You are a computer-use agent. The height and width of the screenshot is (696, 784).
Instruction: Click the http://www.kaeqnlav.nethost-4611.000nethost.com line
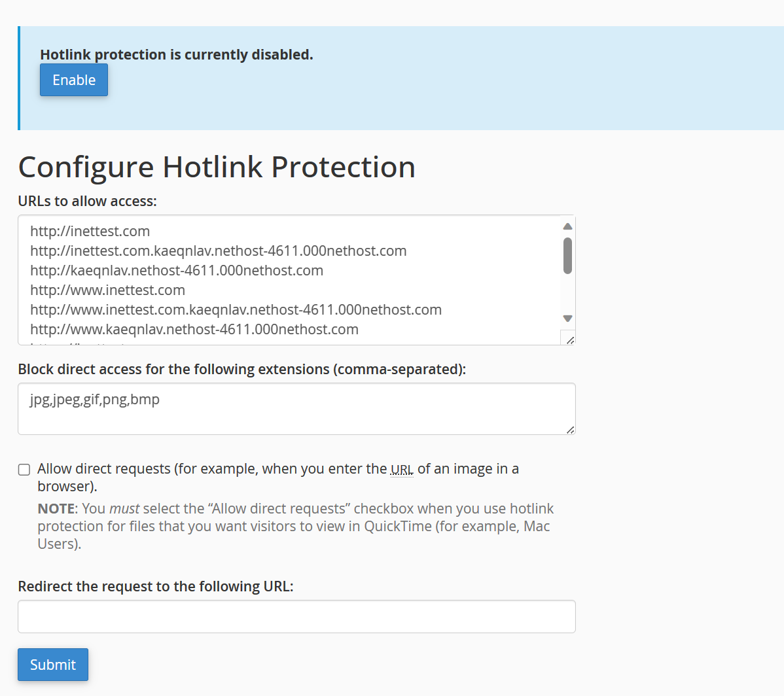[194, 330]
